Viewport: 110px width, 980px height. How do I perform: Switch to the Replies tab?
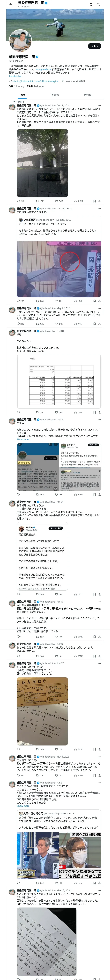point(55,95)
